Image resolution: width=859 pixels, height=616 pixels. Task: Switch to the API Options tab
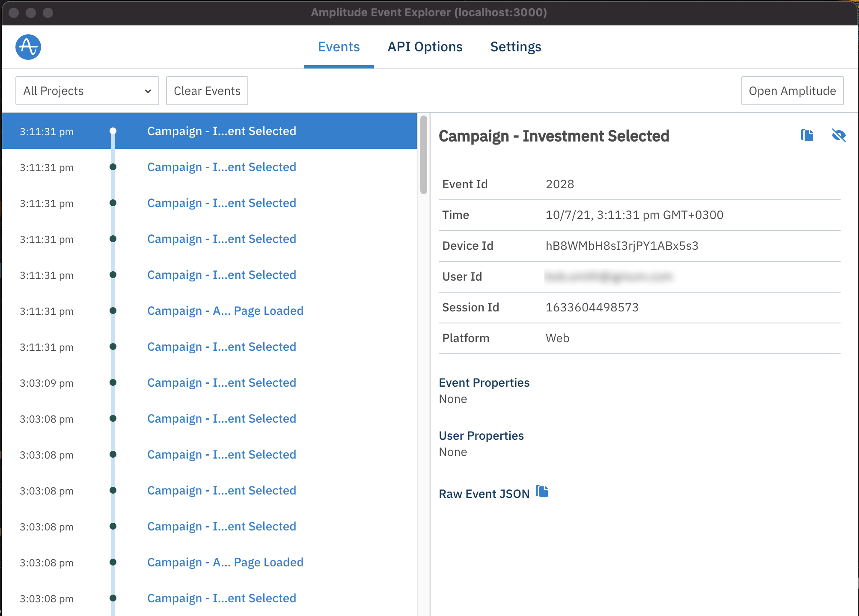(x=425, y=47)
